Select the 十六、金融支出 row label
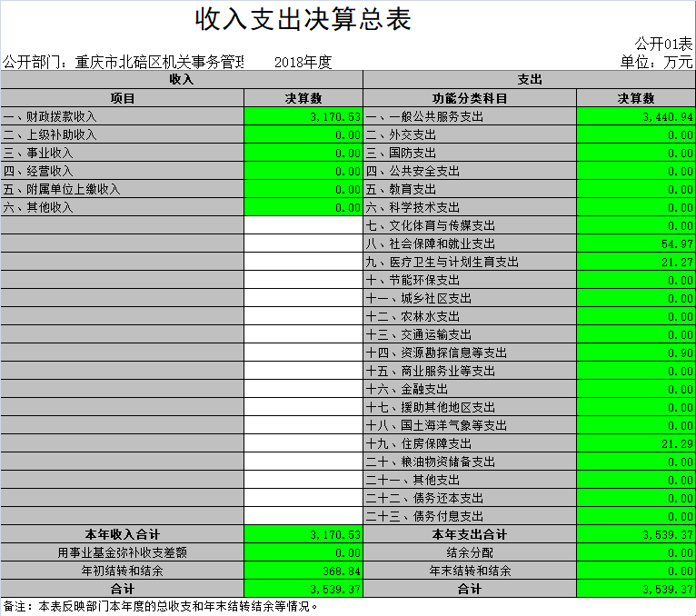This screenshot has height=616, width=696. 406,390
